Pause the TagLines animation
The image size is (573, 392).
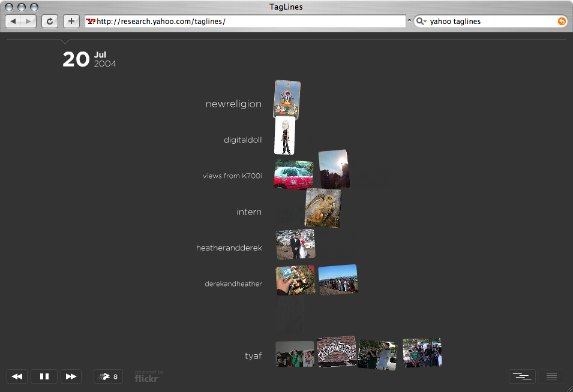coord(44,376)
